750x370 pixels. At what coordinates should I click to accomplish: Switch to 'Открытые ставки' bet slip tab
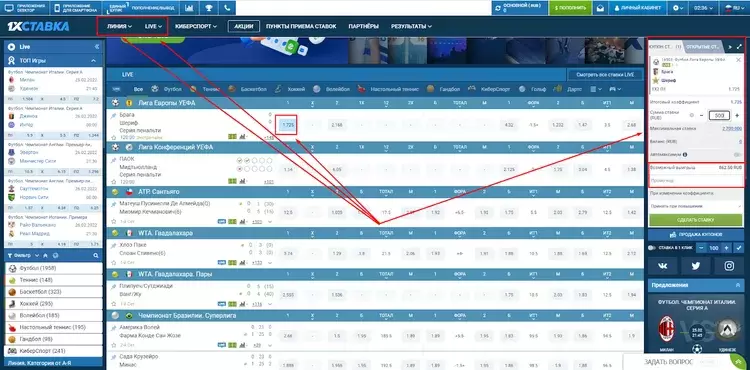[703, 47]
